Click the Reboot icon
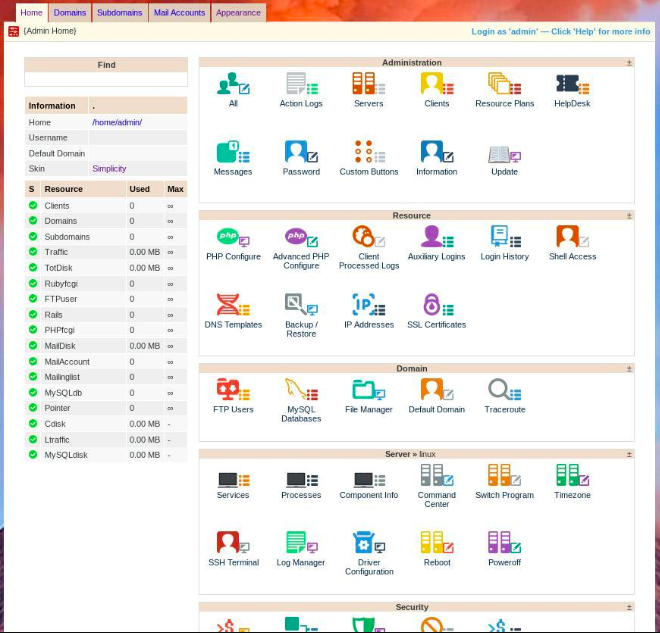The height and width of the screenshot is (633, 660). coord(436,543)
